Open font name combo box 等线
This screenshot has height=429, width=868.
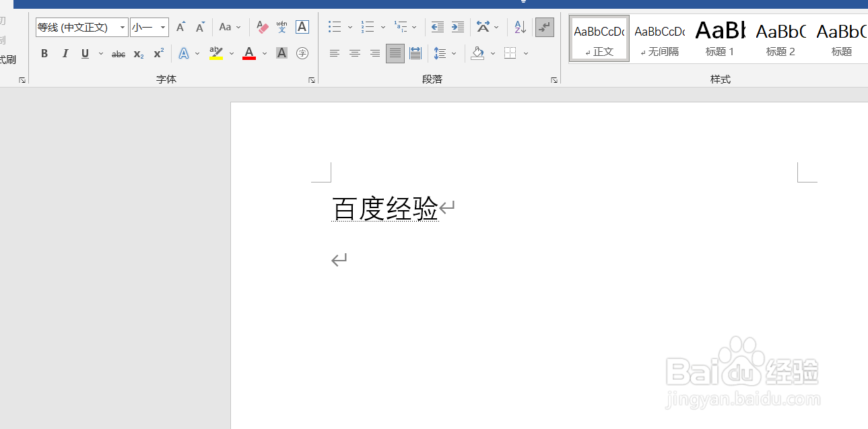81,27
